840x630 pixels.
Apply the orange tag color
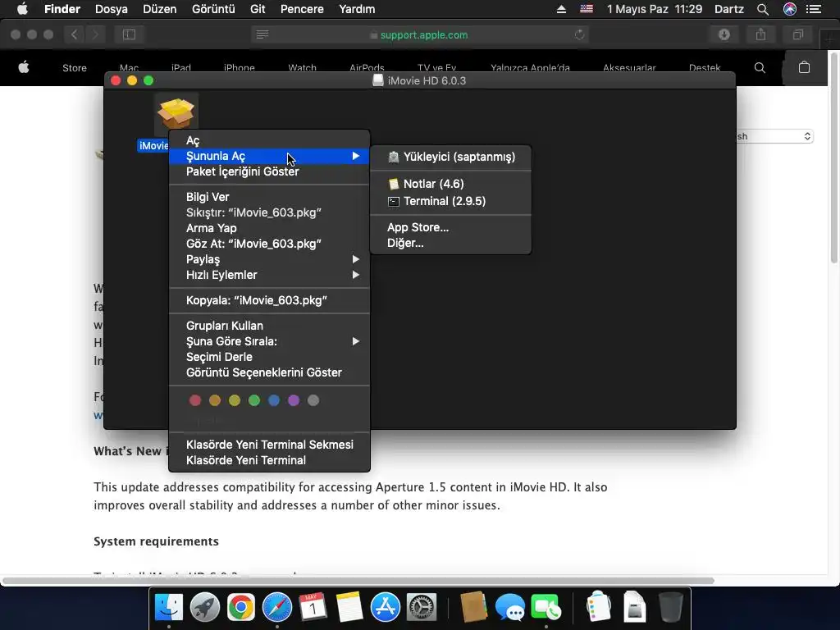coord(215,400)
